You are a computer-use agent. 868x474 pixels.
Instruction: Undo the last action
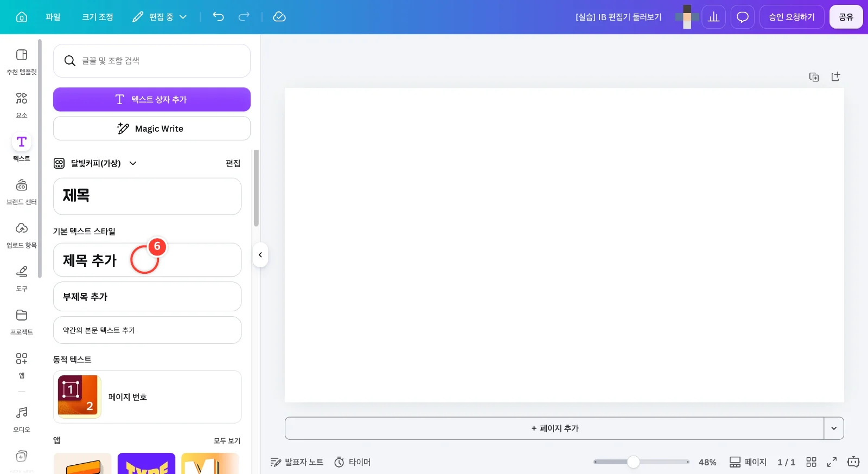click(218, 17)
